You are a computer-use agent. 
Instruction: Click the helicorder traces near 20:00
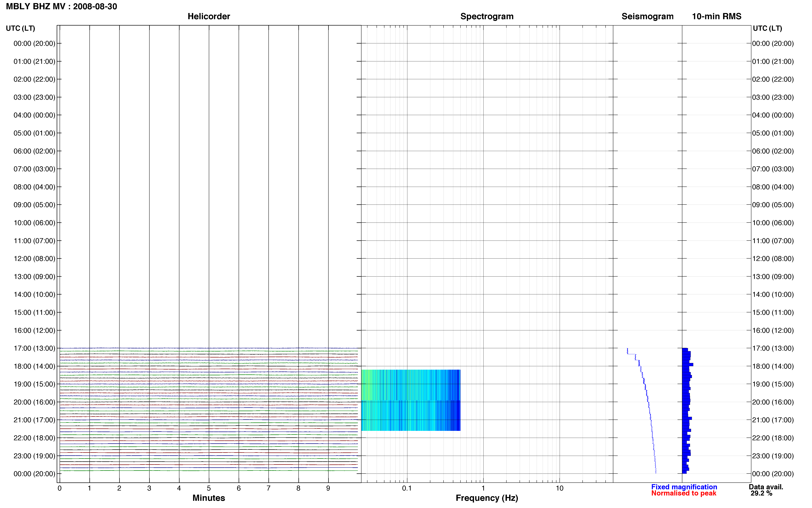[208, 402]
